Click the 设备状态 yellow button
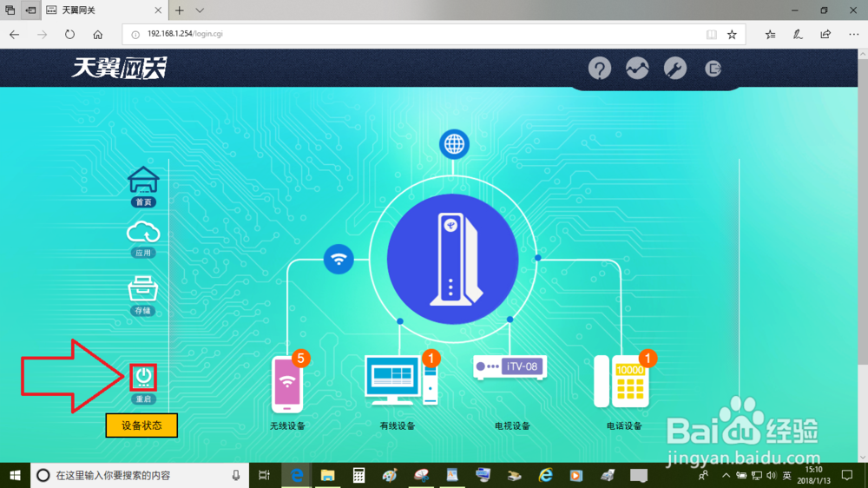This screenshot has width=868, height=488. [x=141, y=425]
